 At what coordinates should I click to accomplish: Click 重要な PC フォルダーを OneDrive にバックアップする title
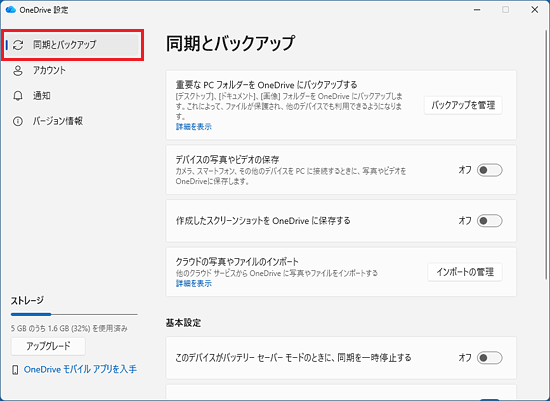[267, 85]
